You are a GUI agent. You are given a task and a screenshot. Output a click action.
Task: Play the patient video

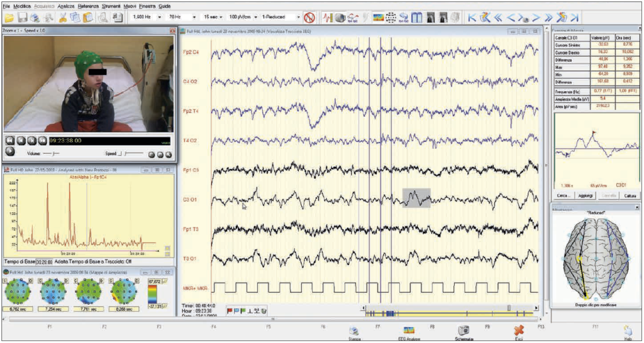[10, 151]
